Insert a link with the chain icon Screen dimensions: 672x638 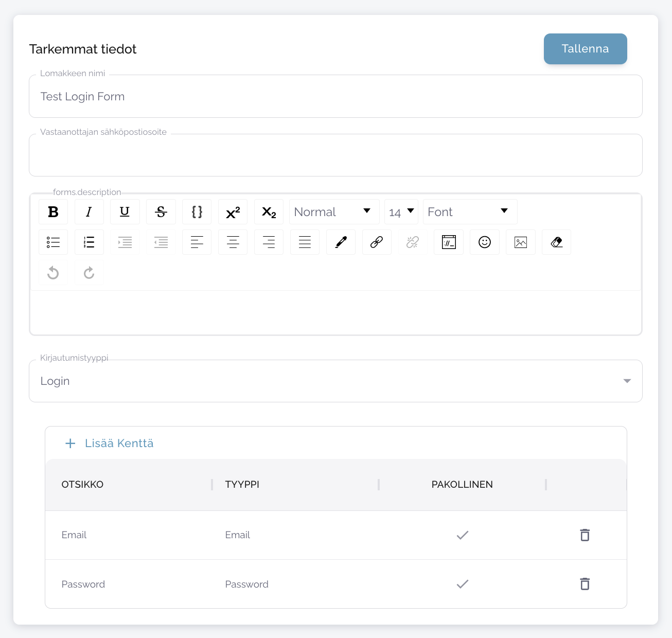pos(377,242)
